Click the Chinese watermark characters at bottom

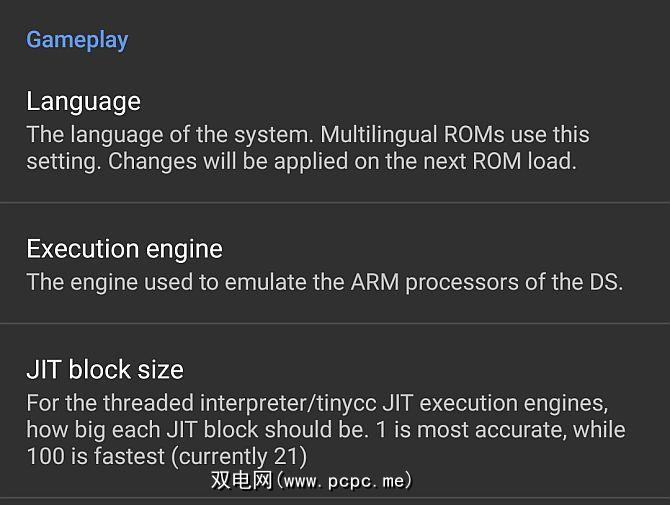(240, 481)
